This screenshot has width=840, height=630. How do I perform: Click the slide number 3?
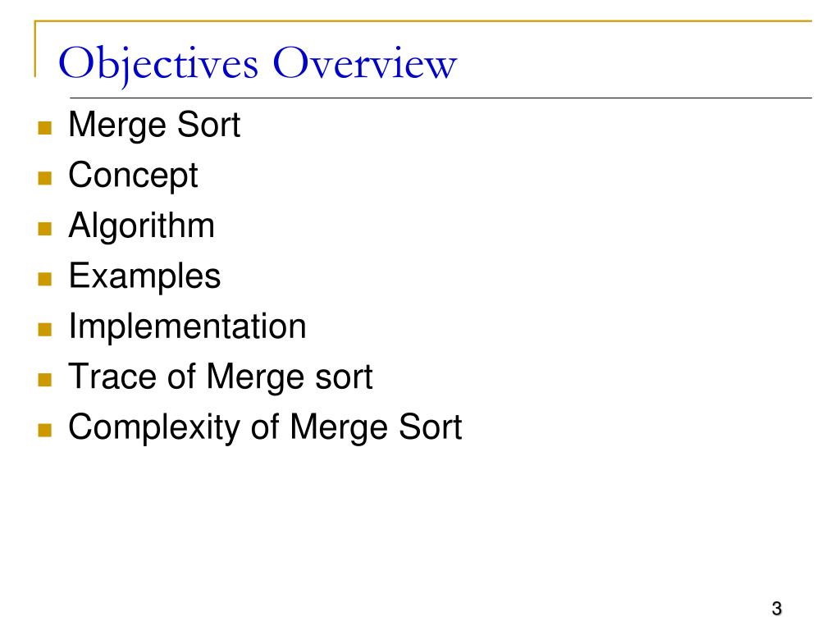(775, 609)
